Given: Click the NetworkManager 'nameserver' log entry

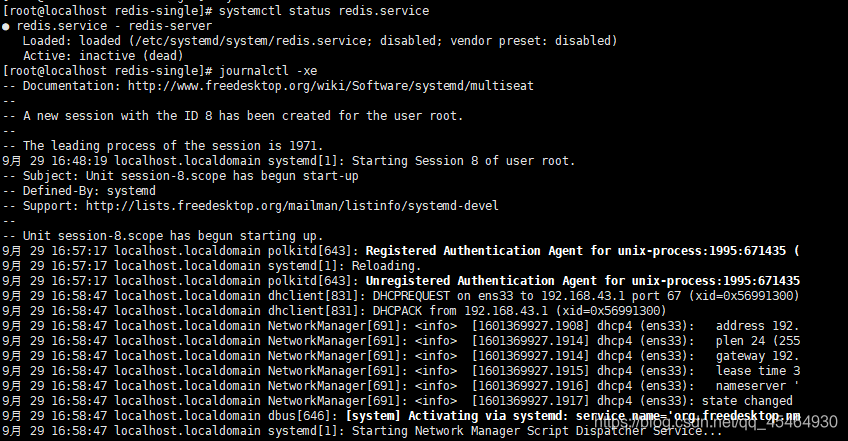Looking at the screenshot, I should 401,386.
